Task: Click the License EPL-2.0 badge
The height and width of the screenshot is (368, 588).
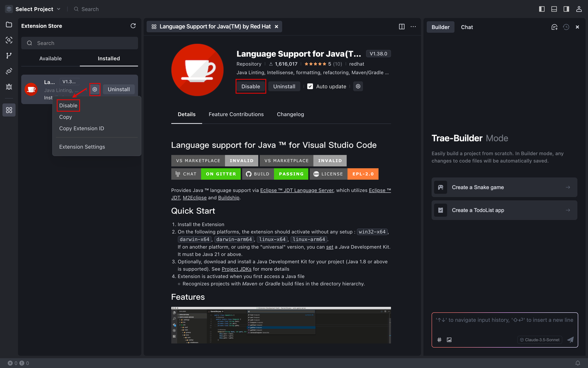Action: [x=344, y=174]
